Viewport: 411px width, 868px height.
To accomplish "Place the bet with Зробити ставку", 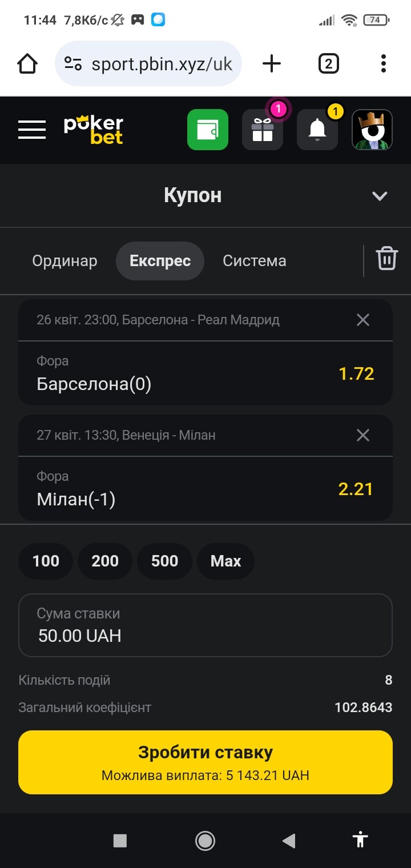I will click(205, 762).
